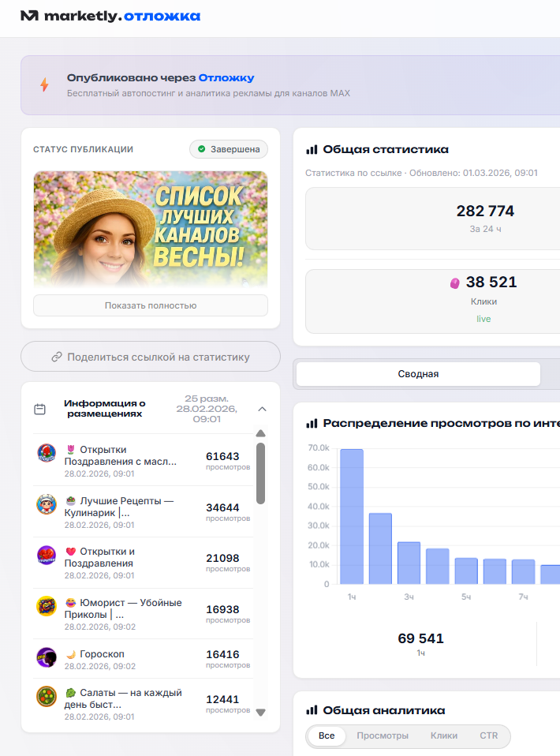Click the chart bar above 7ч label
Image resolution: width=560 pixels, height=756 pixels.
pos(524,572)
